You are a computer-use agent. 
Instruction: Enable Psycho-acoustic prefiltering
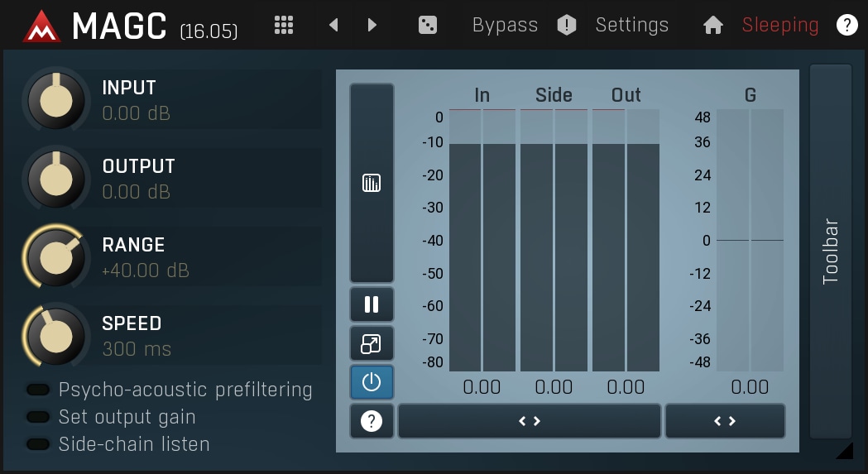pyautogui.click(x=170, y=390)
